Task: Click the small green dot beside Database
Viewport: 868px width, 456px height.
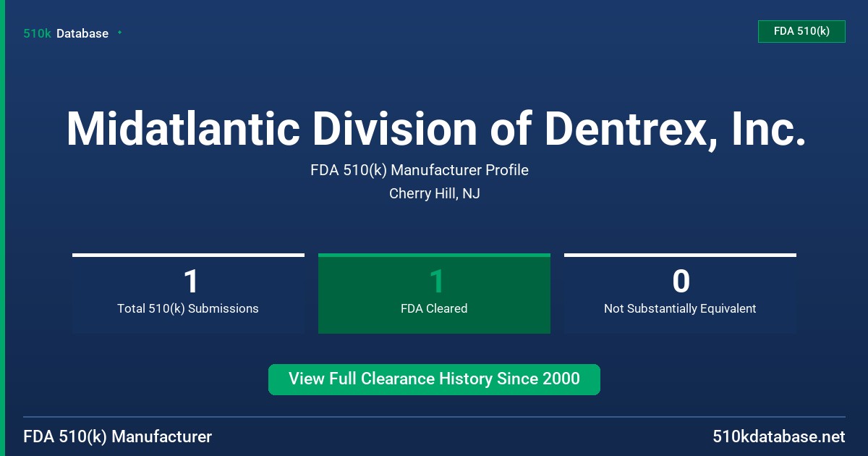Action: point(119,33)
